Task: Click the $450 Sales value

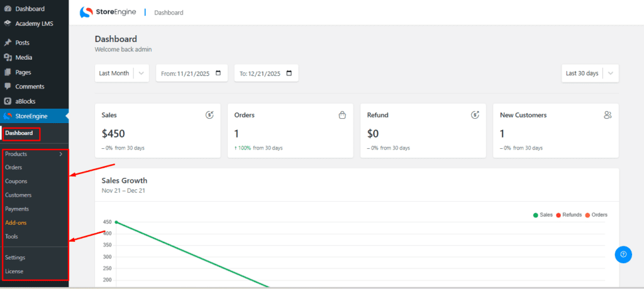Action: click(x=113, y=133)
